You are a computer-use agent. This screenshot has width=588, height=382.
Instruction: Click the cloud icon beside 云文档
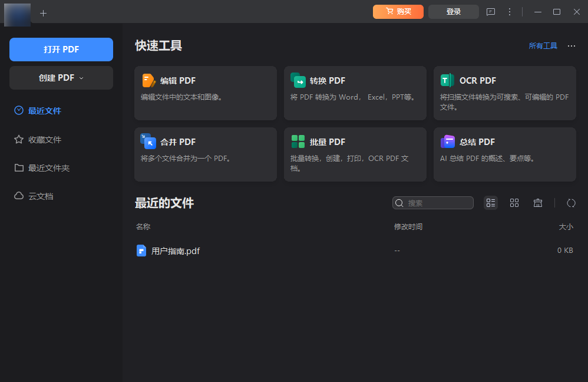(x=19, y=196)
